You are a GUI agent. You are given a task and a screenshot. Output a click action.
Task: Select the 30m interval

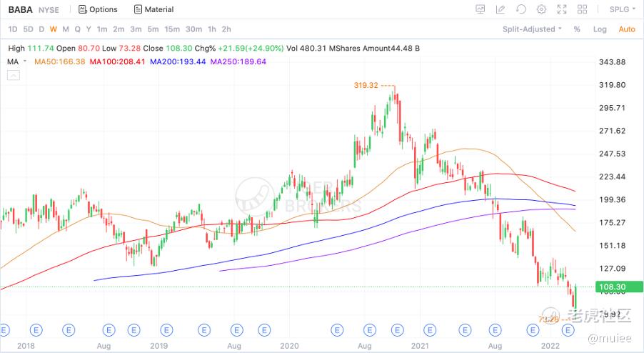point(194,29)
